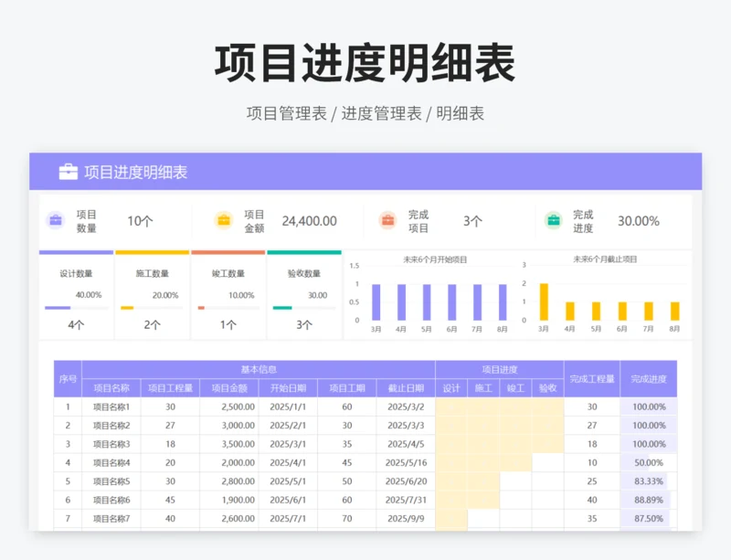The image size is (731, 560).
Task: Click the 50.00% progress cell
Action: click(x=649, y=462)
